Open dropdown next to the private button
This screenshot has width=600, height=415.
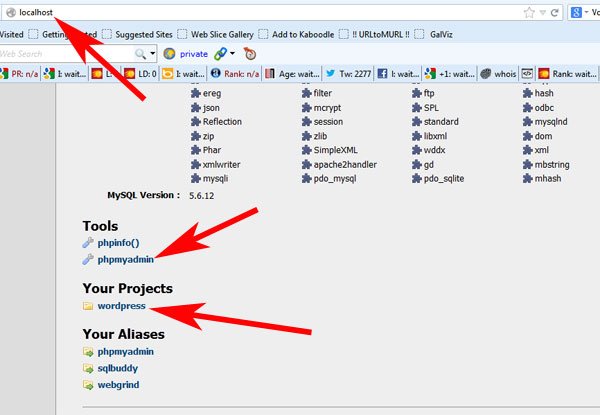pos(233,53)
